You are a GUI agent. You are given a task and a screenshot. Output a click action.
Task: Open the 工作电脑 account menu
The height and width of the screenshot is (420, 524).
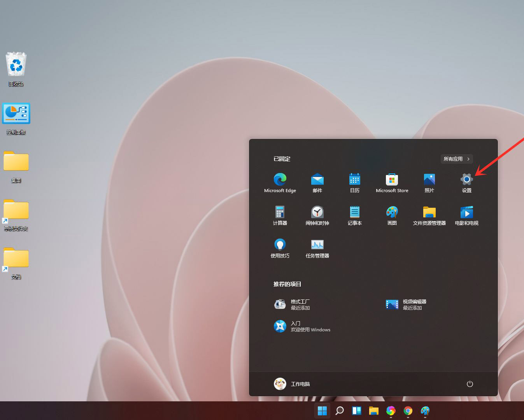pyautogui.click(x=292, y=384)
